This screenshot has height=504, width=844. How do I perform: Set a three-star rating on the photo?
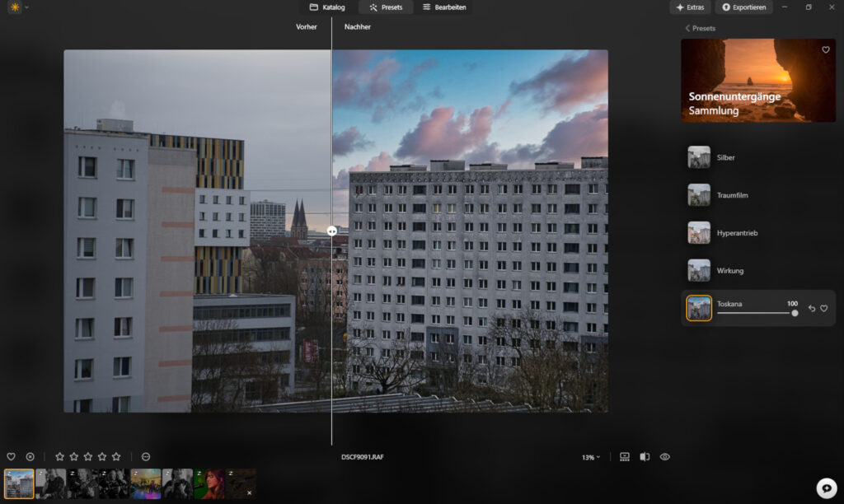coord(88,456)
